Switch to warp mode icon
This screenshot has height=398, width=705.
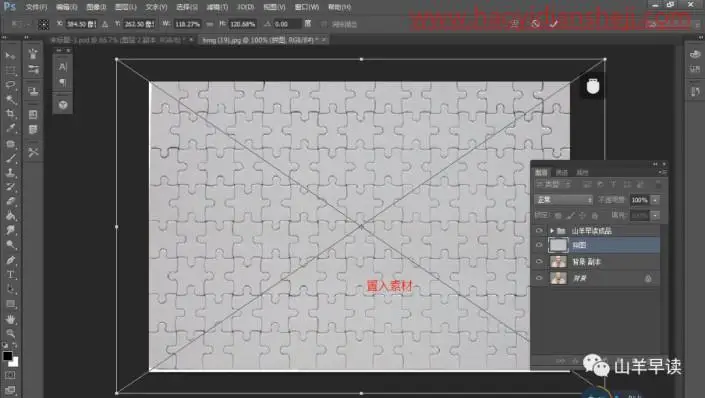point(514,24)
